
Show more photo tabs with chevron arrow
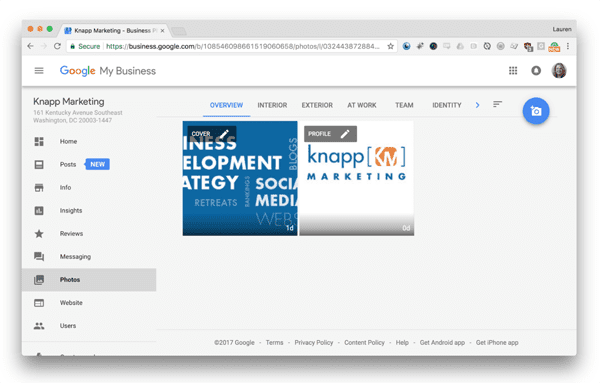pos(477,105)
